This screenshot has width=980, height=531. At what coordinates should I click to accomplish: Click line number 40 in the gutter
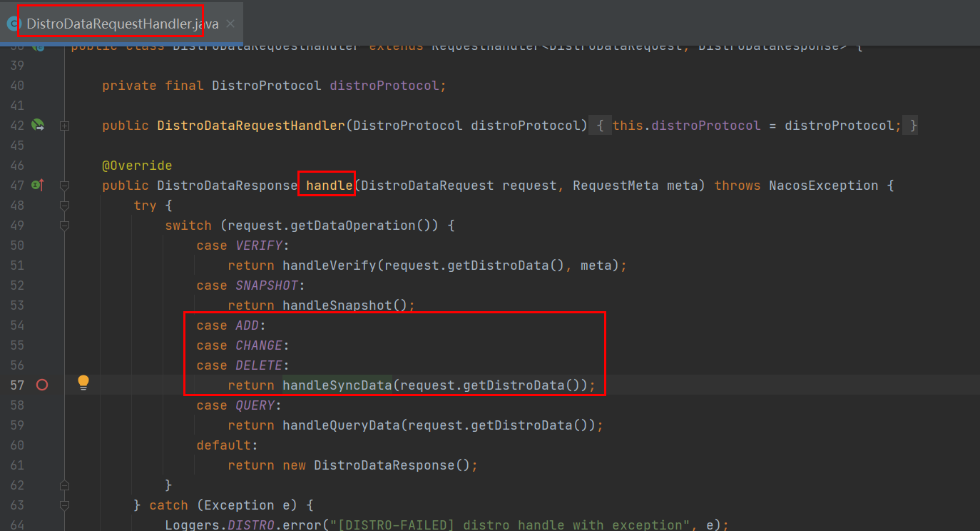coord(17,86)
